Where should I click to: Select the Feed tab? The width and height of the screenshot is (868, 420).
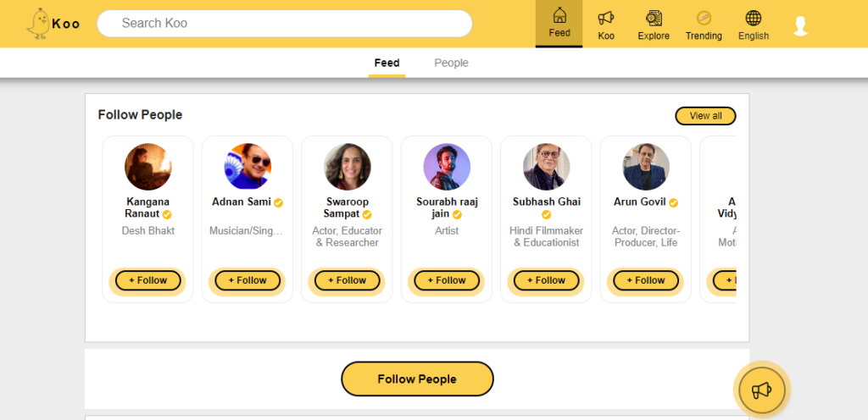(387, 63)
